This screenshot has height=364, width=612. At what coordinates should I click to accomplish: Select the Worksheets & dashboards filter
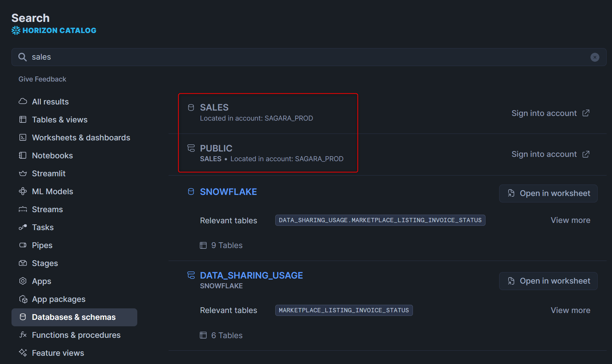coord(81,137)
